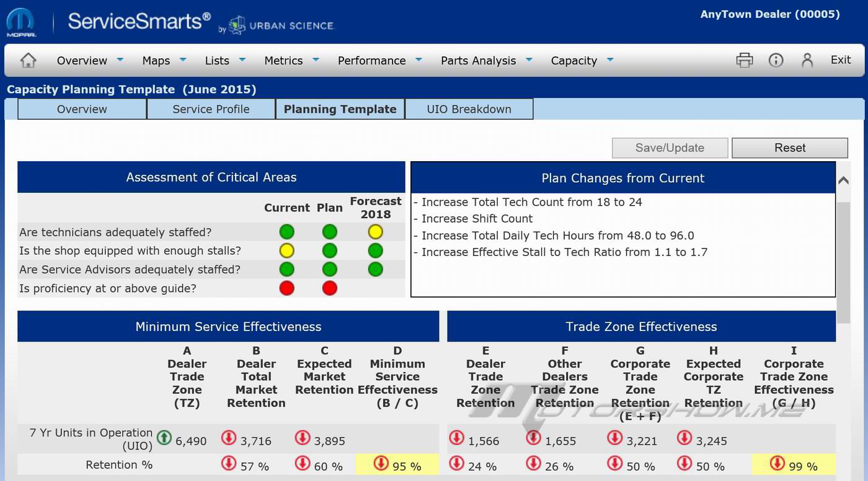Click Plan green indicator for enough stalls
This screenshot has height=481, width=868.
(x=330, y=250)
